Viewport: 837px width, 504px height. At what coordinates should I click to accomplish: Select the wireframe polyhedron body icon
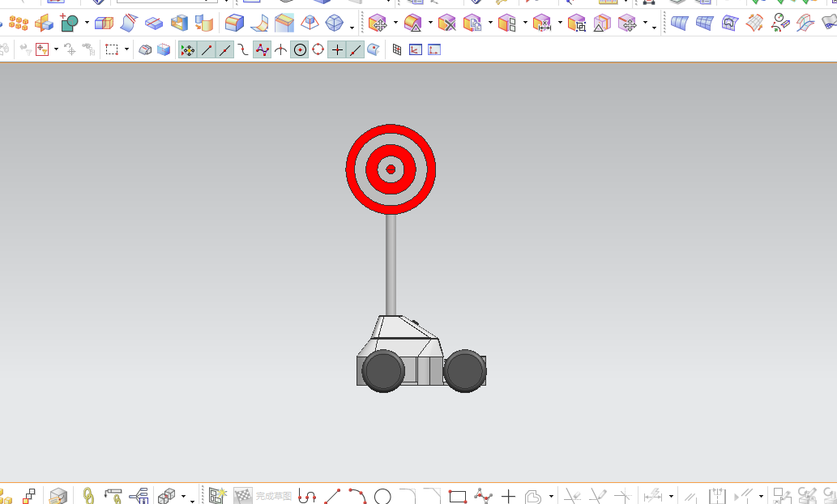point(335,23)
